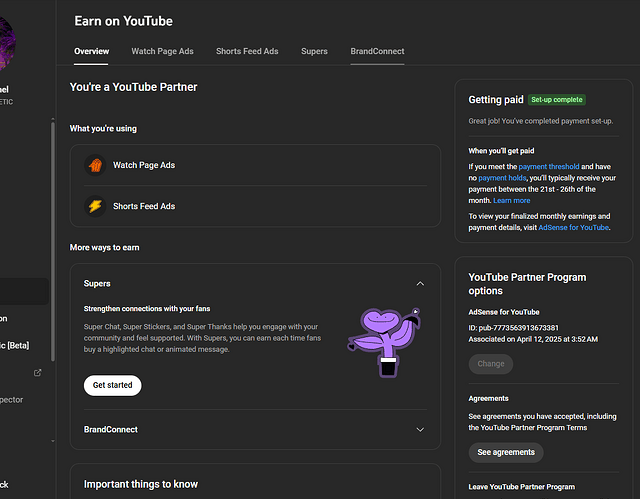Open the Watch Page Ads tab

pos(162,51)
